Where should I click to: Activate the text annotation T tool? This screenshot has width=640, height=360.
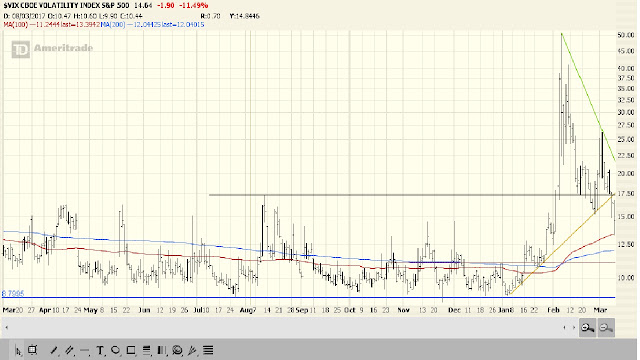point(100,350)
